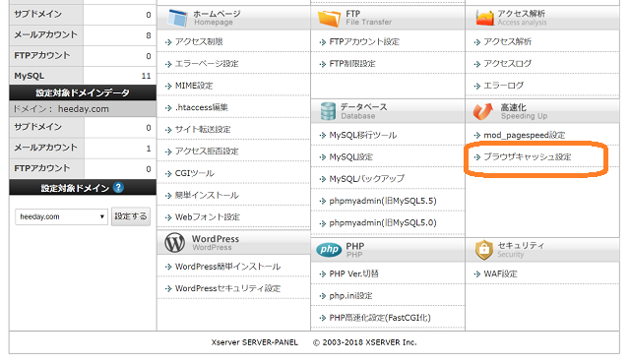Click the Security shield lock icon

click(x=483, y=250)
